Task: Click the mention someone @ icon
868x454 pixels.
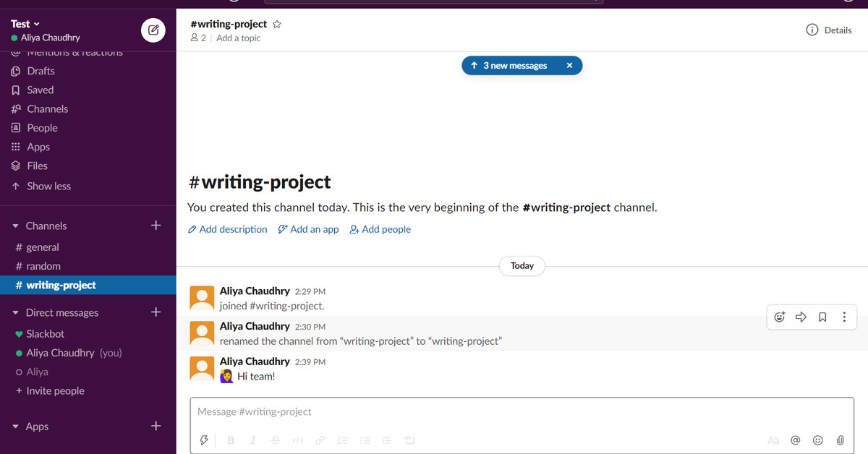Action: (795, 440)
